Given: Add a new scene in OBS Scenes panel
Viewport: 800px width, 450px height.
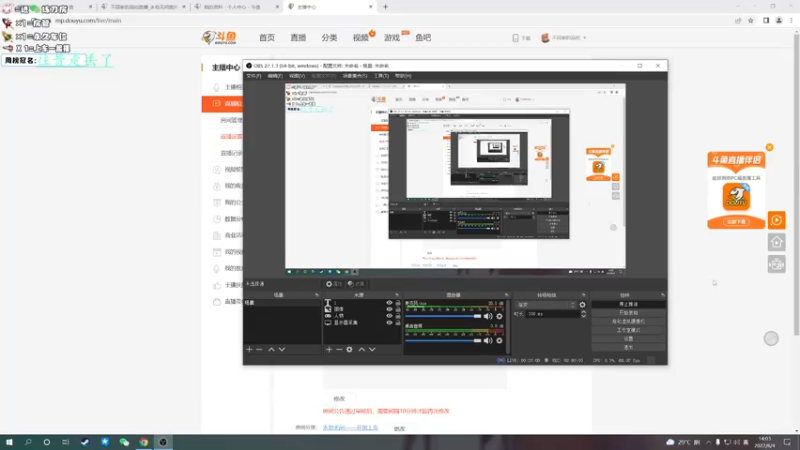Looking at the screenshot, I should (249, 349).
